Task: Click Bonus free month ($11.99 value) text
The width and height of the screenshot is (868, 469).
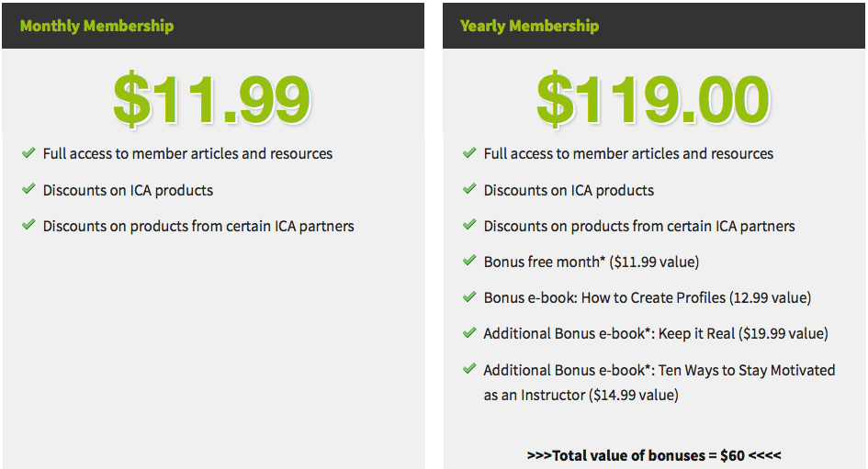Action: click(592, 262)
